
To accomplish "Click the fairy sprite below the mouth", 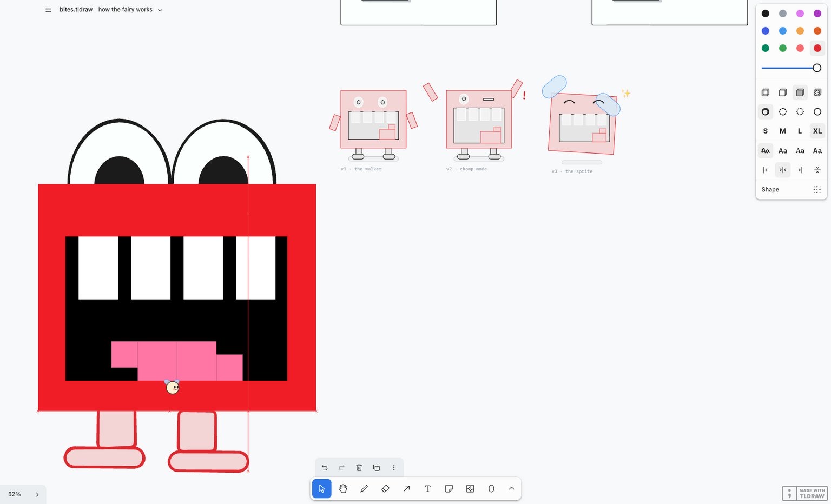I will 172,387.
